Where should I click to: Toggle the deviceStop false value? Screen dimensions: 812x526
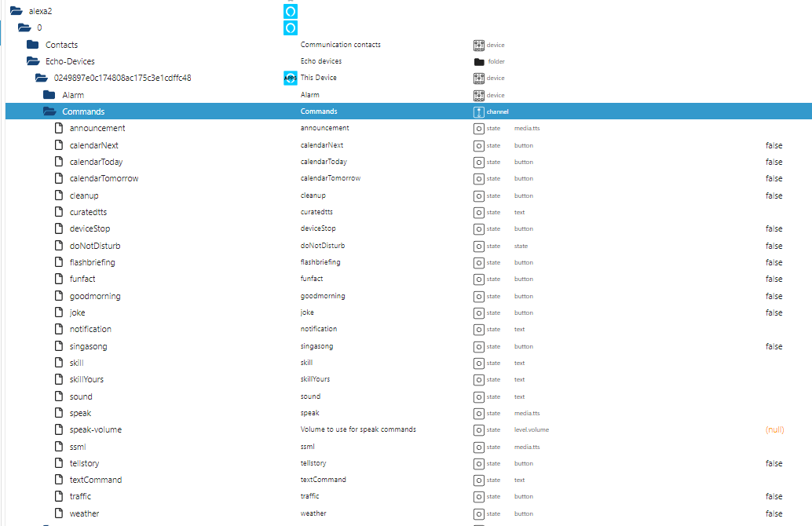[774, 228]
